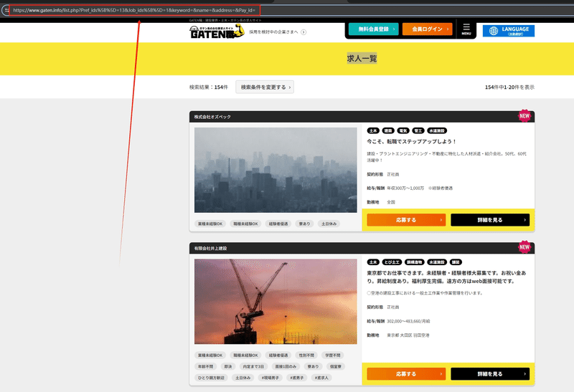Click 職種未経験OK tag in 株式会社オズベック card
The height and width of the screenshot is (392, 574).
pyautogui.click(x=245, y=224)
